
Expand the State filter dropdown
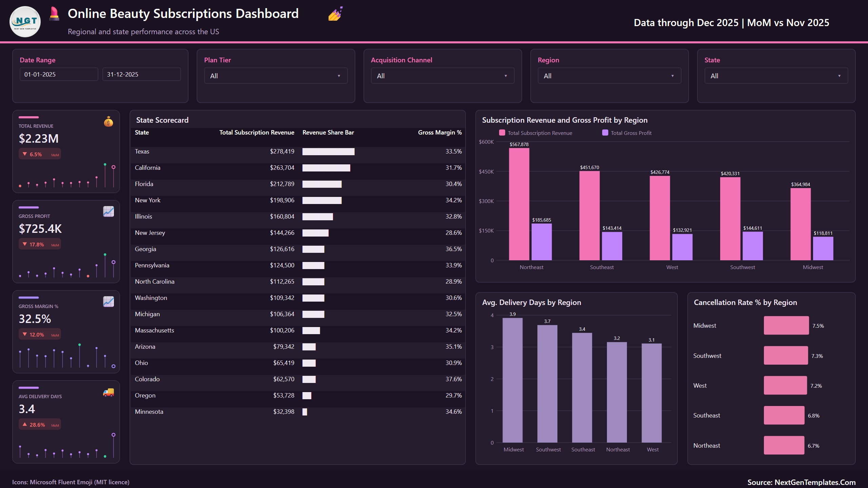[x=776, y=76]
